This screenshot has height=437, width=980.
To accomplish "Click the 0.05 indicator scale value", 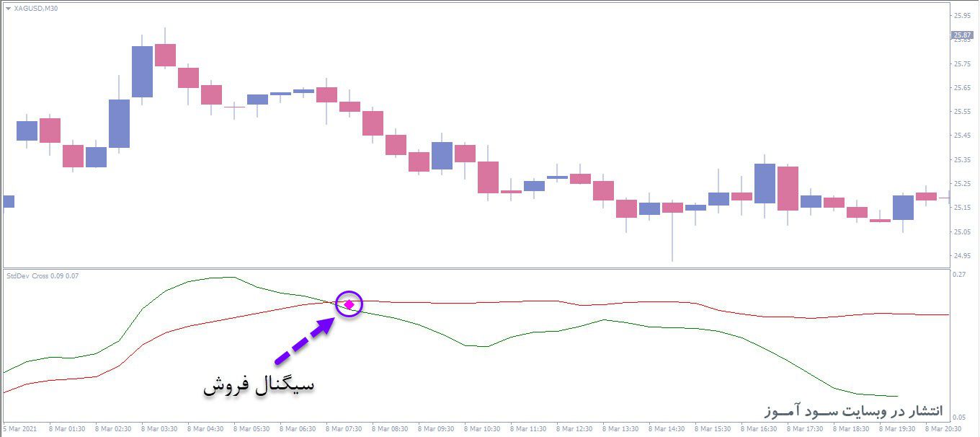I will (x=959, y=418).
